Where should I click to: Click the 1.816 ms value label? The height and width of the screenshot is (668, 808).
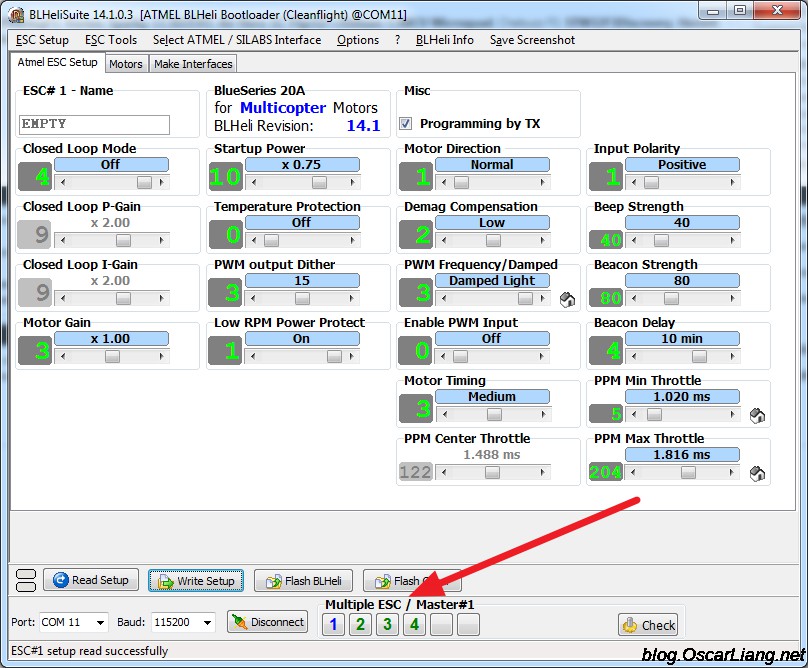(x=682, y=455)
